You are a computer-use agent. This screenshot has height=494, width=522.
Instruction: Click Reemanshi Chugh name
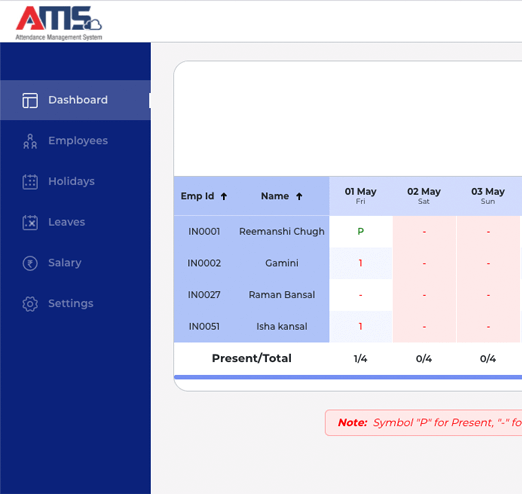coord(282,231)
